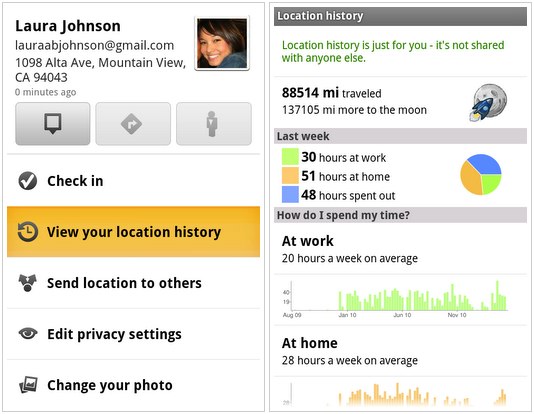Screen dimensions: 534x414
Task: Tap the directions arrow button
Action: [x=133, y=124]
